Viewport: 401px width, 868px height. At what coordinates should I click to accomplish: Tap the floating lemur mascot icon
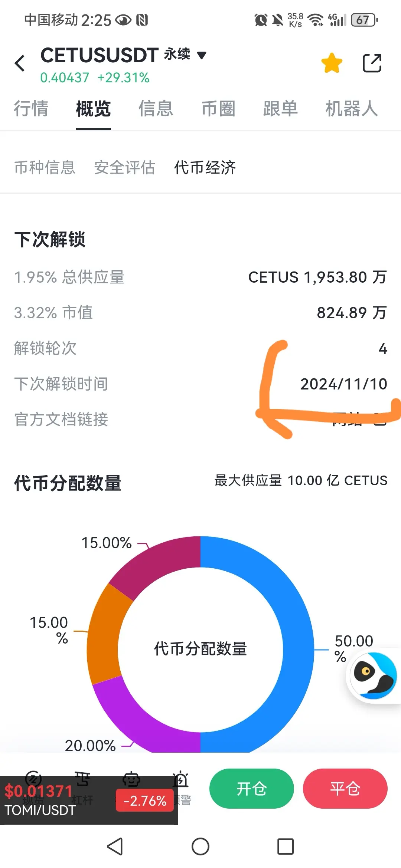tap(374, 675)
